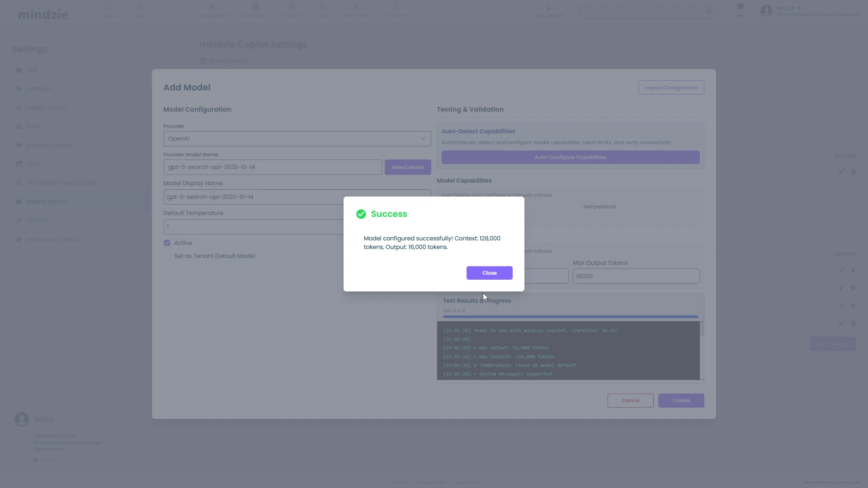Open Datasets in top navigation
Viewport: 868px width, 488px height.
(x=292, y=10)
